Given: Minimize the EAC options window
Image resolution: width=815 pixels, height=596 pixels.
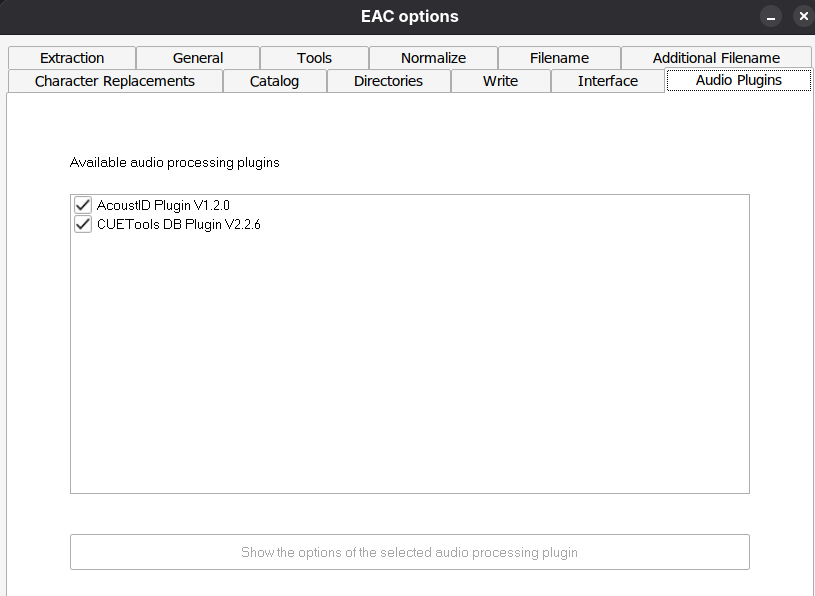Looking at the screenshot, I should (x=771, y=17).
